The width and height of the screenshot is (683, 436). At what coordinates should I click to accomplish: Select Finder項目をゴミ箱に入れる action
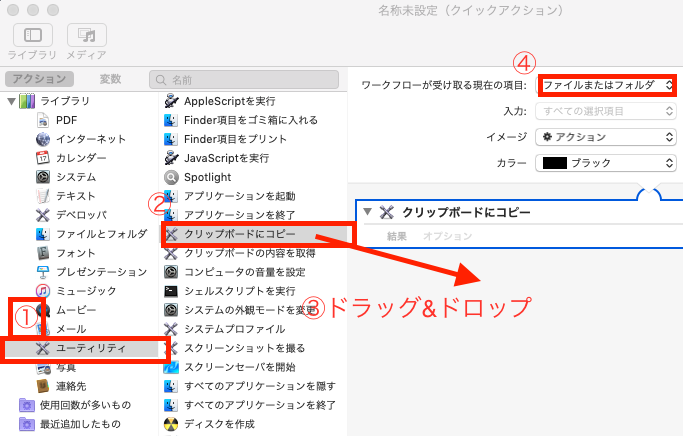pyautogui.click(x=241, y=120)
